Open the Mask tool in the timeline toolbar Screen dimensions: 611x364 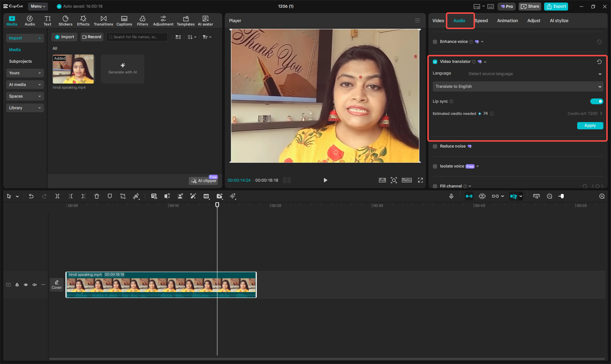pyautogui.click(x=109, y=196)
